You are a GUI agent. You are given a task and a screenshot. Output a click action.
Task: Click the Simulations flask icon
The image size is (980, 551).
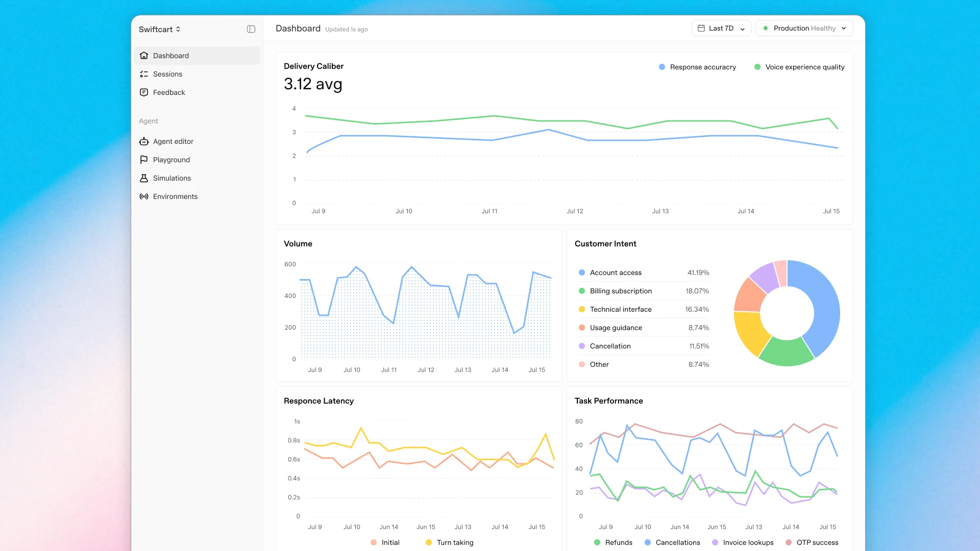144,178
